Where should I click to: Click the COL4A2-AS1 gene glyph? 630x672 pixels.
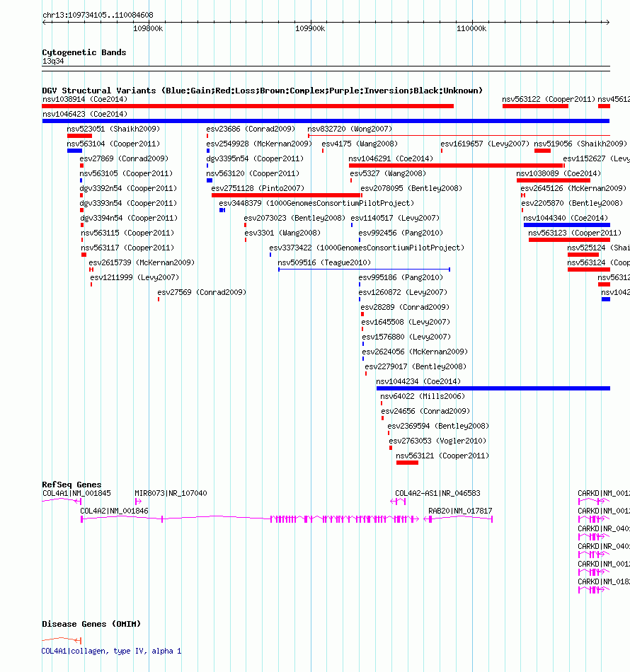(x=398, y=501)
